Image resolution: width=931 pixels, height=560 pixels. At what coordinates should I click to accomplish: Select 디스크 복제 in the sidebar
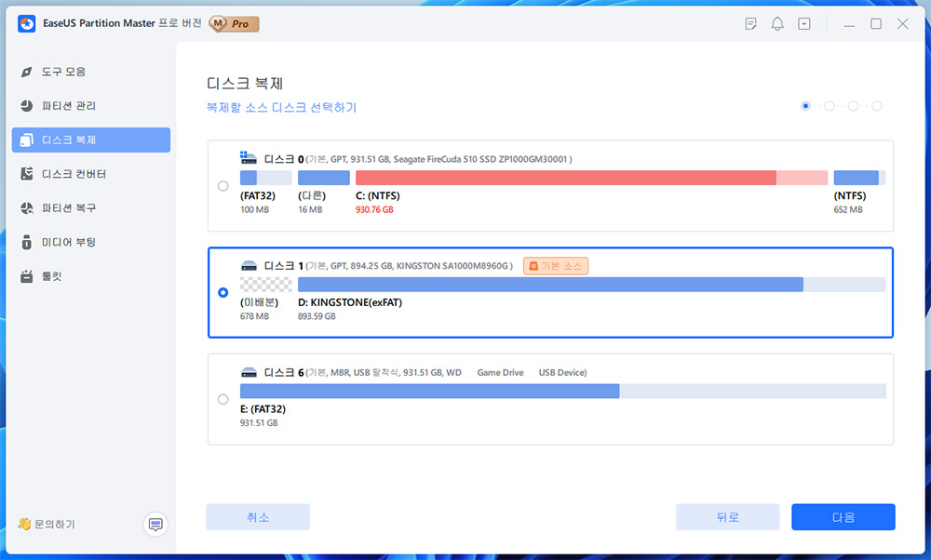pyautogui.click(x=91, y=140)
